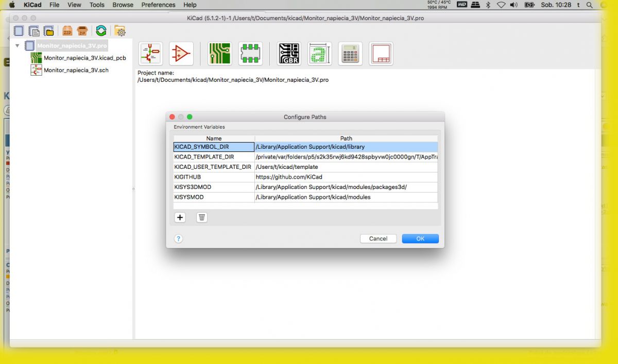Add a new environment variable row
The height and width of the screenshot is (364, 618).
[180, 218]
